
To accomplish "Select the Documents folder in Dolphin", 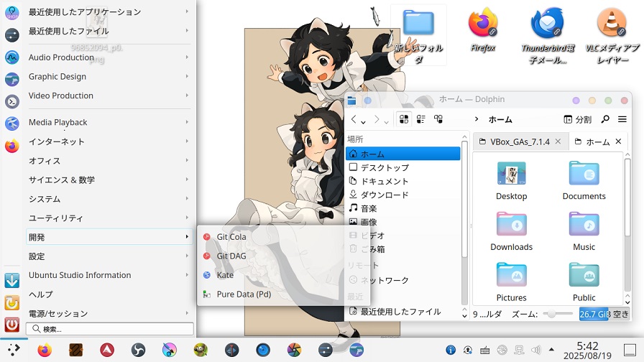I will click(584, 180).
